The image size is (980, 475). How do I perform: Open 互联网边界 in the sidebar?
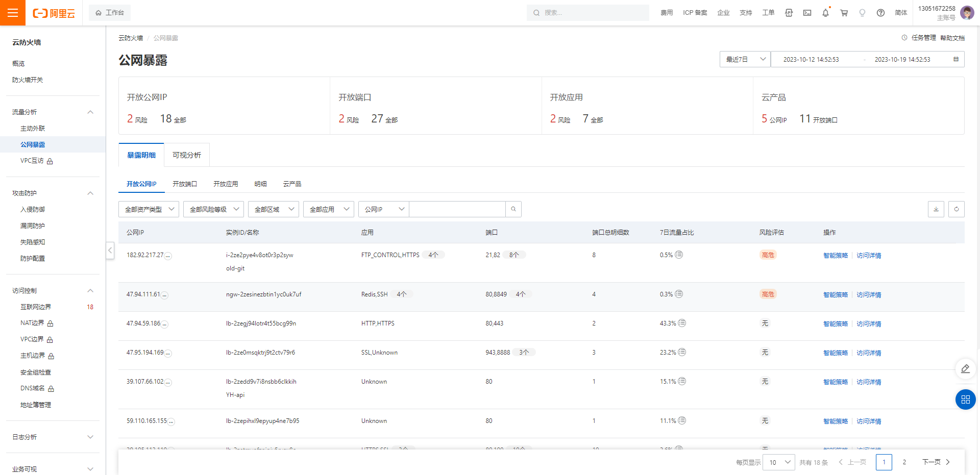[x=36, y=307]
